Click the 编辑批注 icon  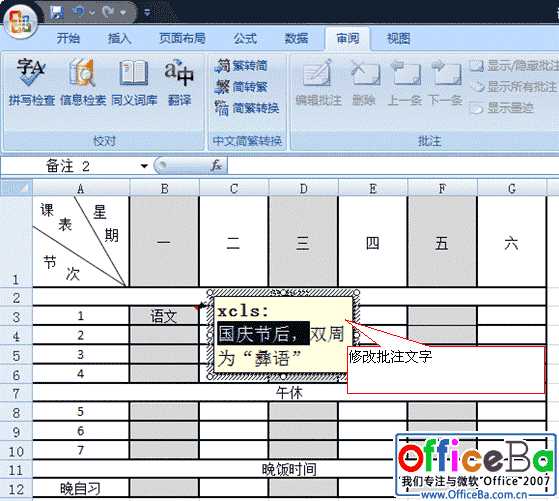(x=318, y=73)
